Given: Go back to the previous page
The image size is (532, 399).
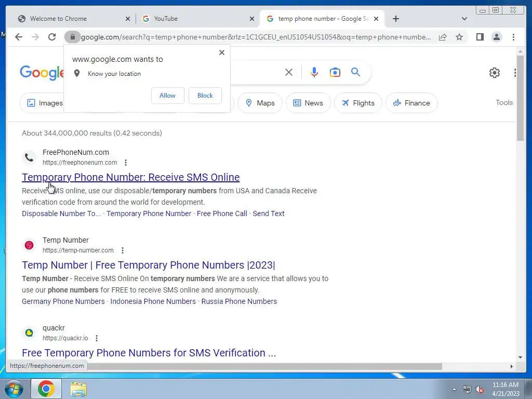Looking at the screenshot, I should pyautogui.click(x=19, y=37).
